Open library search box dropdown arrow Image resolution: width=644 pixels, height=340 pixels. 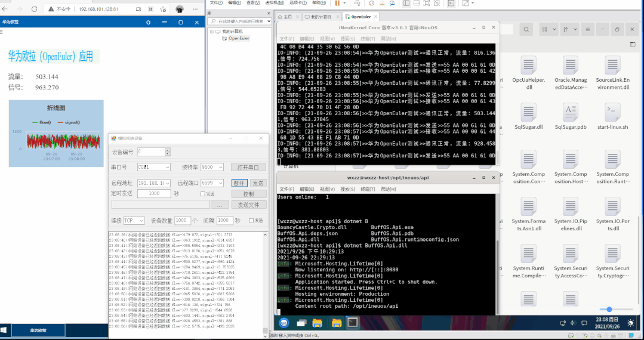tap(269, 21)
